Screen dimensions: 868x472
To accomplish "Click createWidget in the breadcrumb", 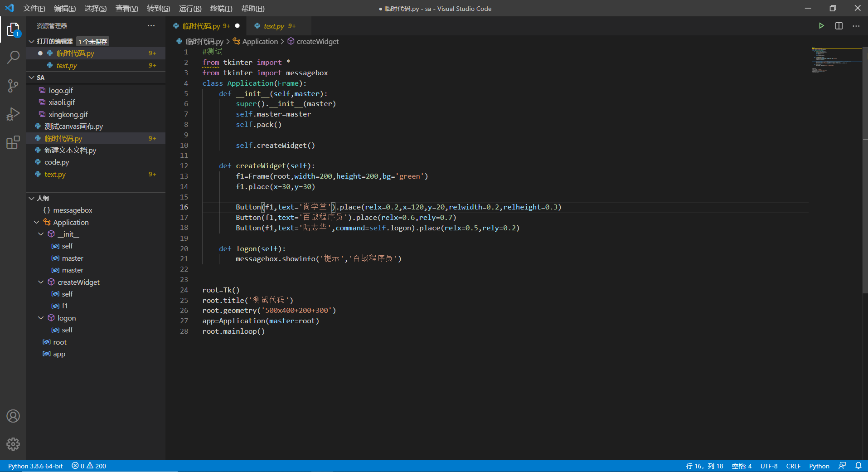I will coord(317,41).
